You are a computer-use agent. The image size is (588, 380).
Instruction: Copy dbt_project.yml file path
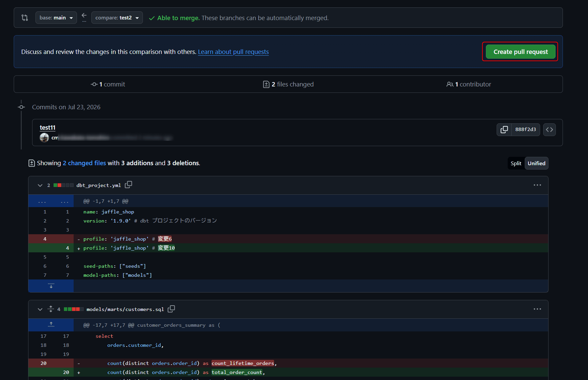coord(129,185)
